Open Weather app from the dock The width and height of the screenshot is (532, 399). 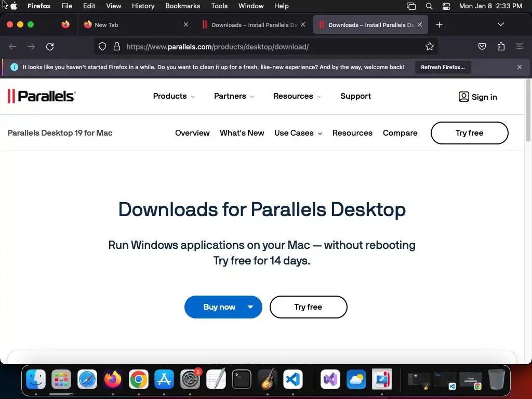356,379
